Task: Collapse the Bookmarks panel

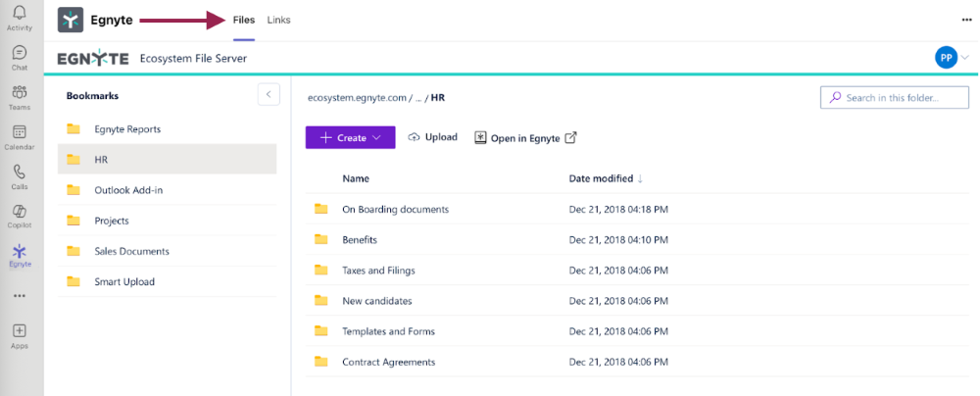Action: coord(269,94)
